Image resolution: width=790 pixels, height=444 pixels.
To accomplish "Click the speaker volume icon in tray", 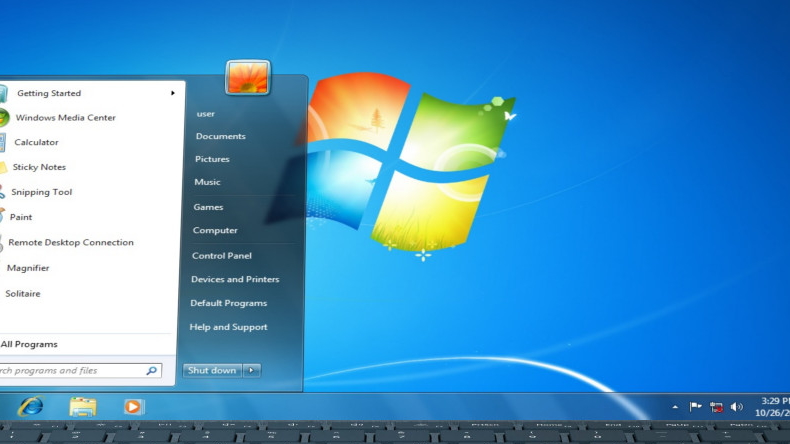I will coord(737,407).
